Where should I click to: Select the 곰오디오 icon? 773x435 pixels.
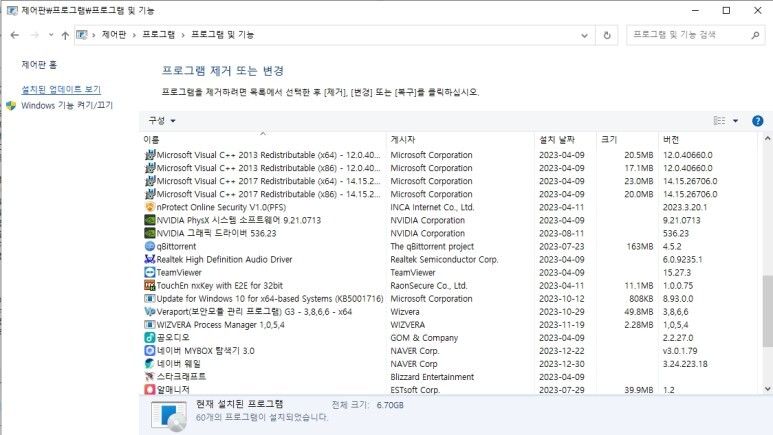tap(150, 337)
